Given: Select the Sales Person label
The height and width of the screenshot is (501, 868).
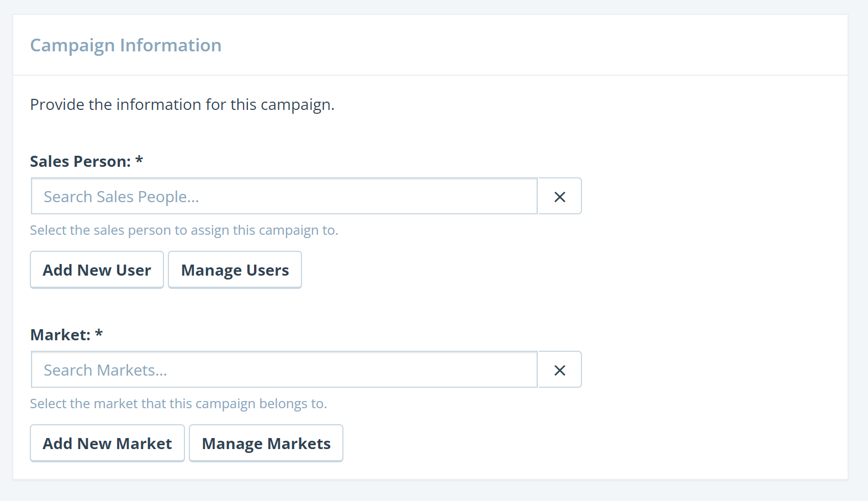Looking at the screenshot, I should pyautogui.click(x=87, y=161).
